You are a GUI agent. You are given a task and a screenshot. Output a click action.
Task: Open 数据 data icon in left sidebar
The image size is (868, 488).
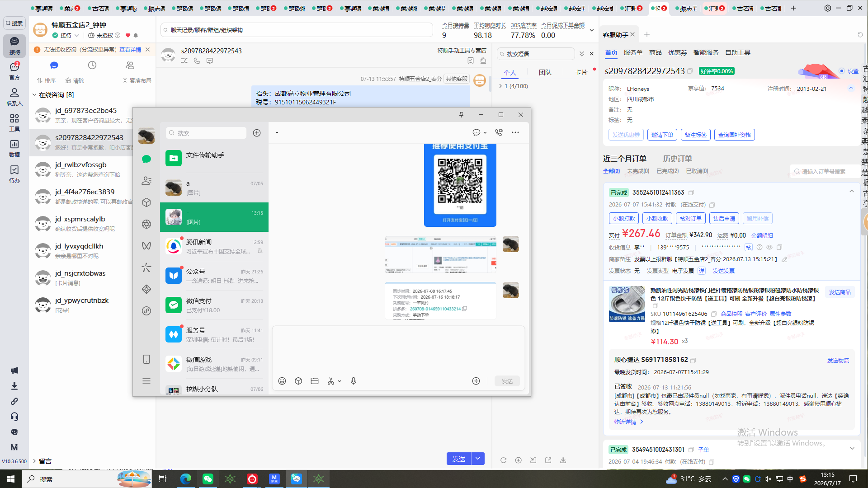(14, 148)
